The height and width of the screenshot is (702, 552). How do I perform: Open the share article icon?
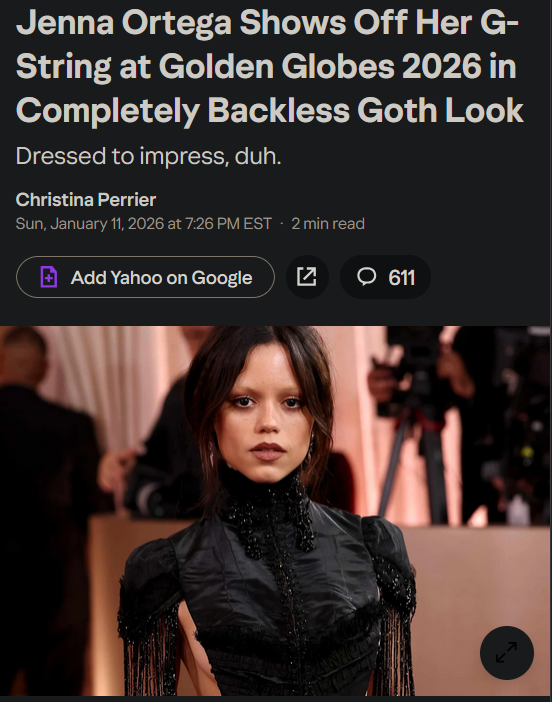coord(307,277)
